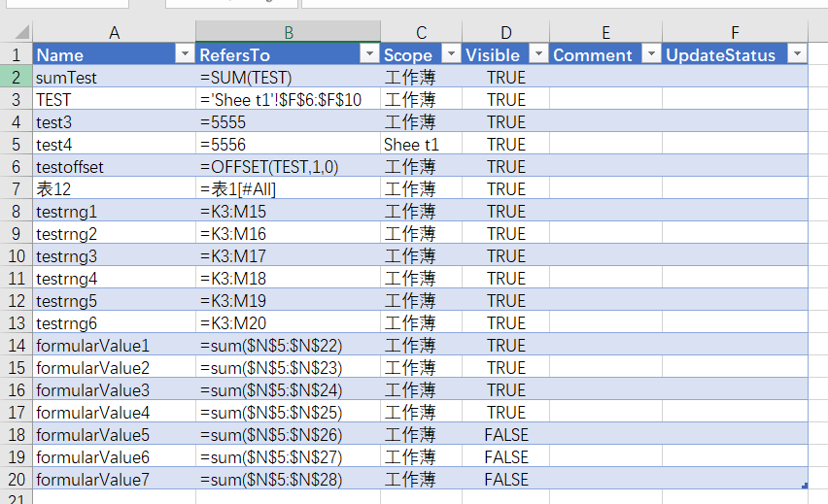Viewport: 828px width, 504px height.
Task: Select the cell containing formularValue1
Action: point(114,345)
